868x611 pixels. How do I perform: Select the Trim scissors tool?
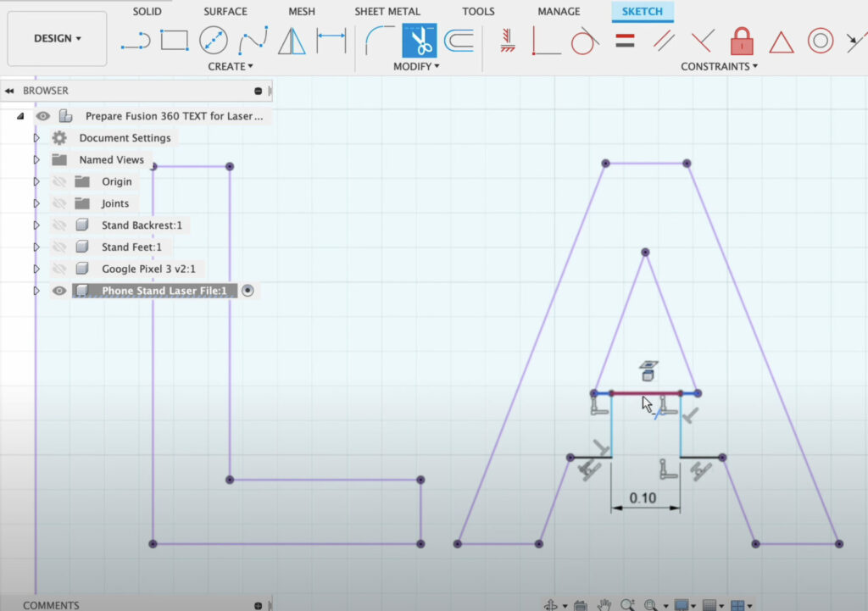coord(419,40)
